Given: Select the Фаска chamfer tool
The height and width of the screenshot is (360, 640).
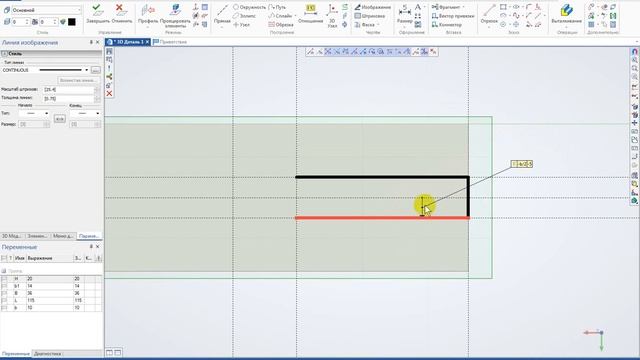Looking at the screenshot, I should click(364, 24).
